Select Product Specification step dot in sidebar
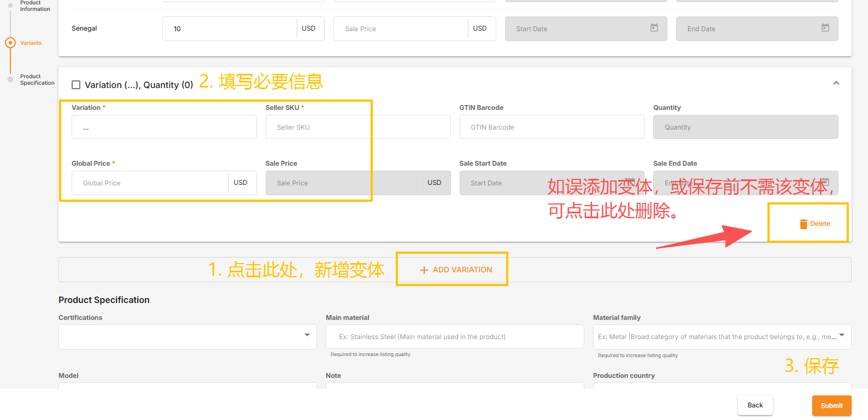The height and width of the screenshot is (420, 868). 10,80
